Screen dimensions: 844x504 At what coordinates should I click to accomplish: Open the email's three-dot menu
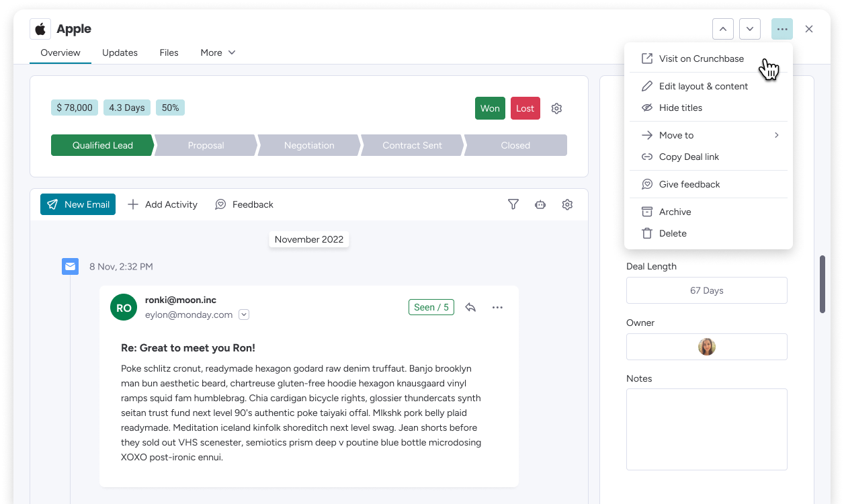[497, 307]
